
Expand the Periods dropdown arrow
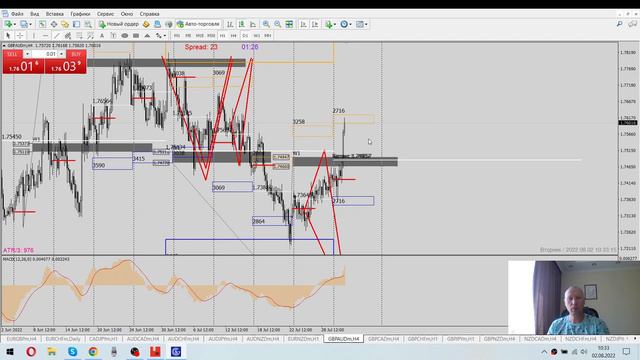point(350,24)
